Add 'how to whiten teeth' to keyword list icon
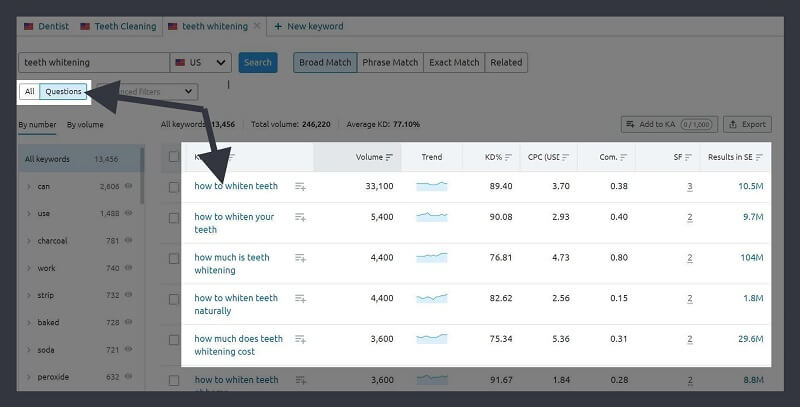800x407 pixels. pyautogui.click(x=301, y=187)
